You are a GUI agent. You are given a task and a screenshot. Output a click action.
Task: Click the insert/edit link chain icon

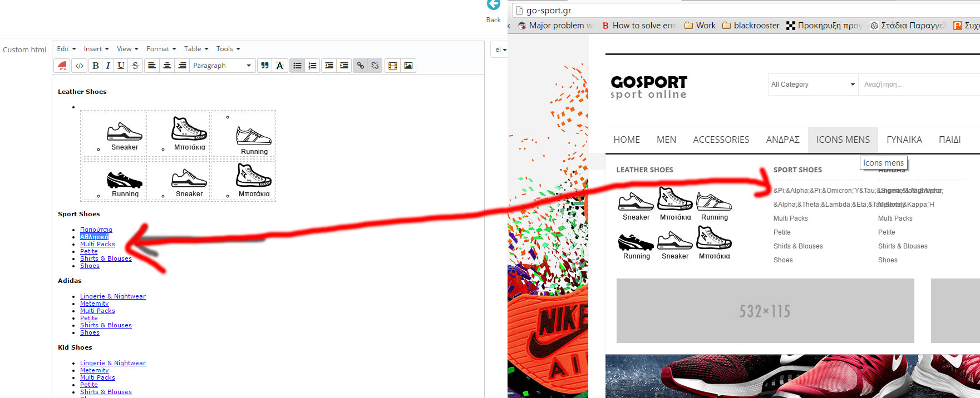tap(361, 66)
